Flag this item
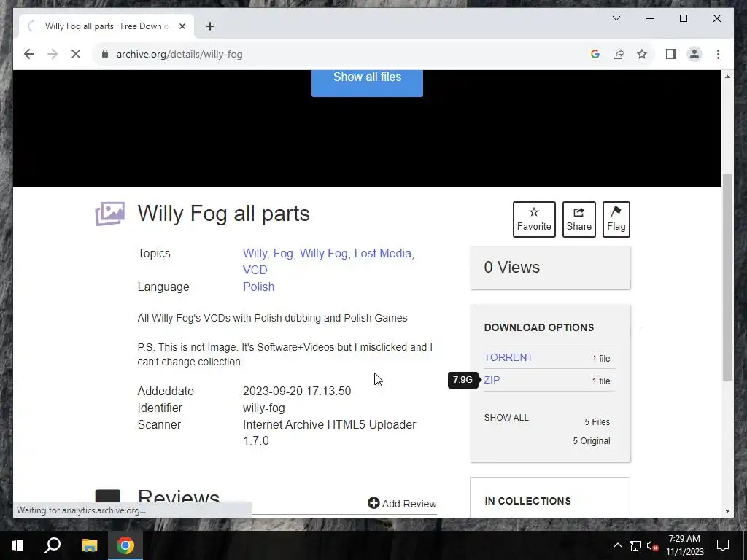Screen dimensions: 747x560 tap(616, 219)
